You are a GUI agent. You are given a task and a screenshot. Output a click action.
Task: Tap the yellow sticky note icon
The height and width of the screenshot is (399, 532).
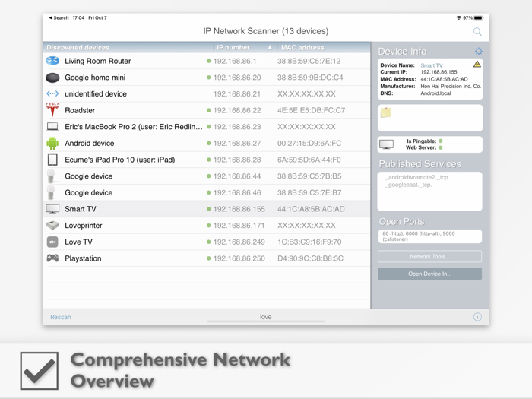coord(386,112)
